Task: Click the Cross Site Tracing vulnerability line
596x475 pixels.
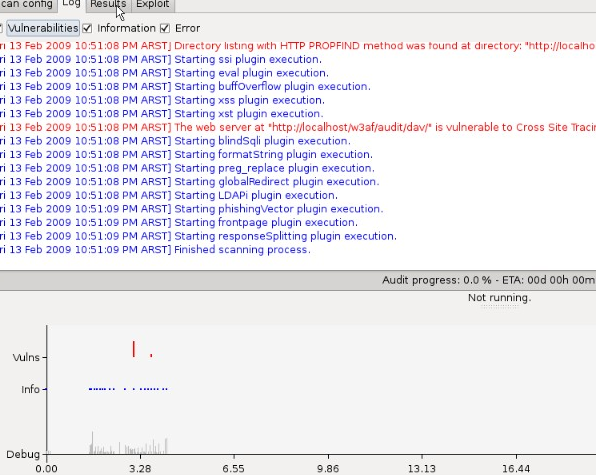Action: (x=298, y=127)
